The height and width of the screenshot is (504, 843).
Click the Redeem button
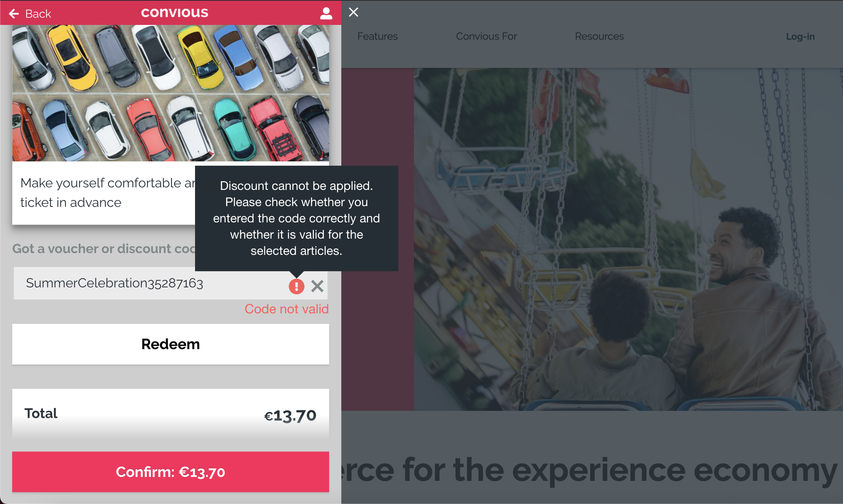(170, 344)
